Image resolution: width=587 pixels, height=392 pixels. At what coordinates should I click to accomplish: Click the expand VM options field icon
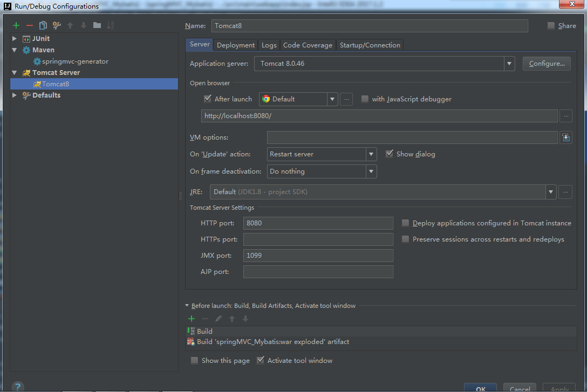[x=565, y=137]
